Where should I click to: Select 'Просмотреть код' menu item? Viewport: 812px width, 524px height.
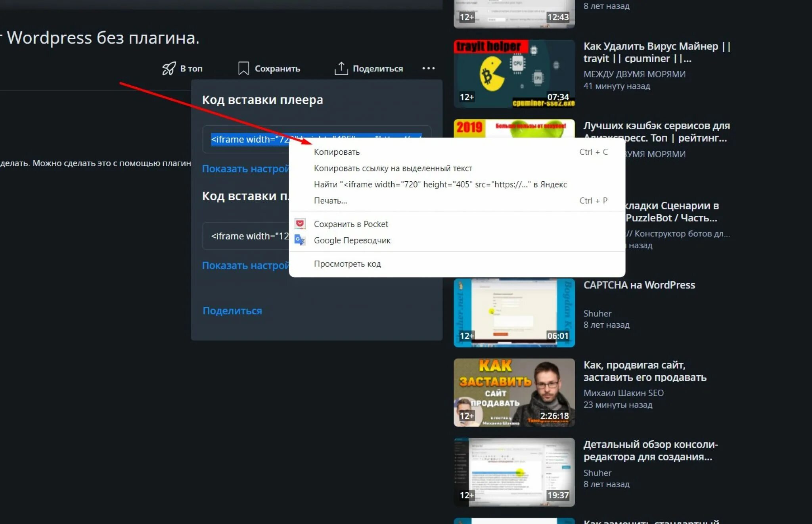347,264
